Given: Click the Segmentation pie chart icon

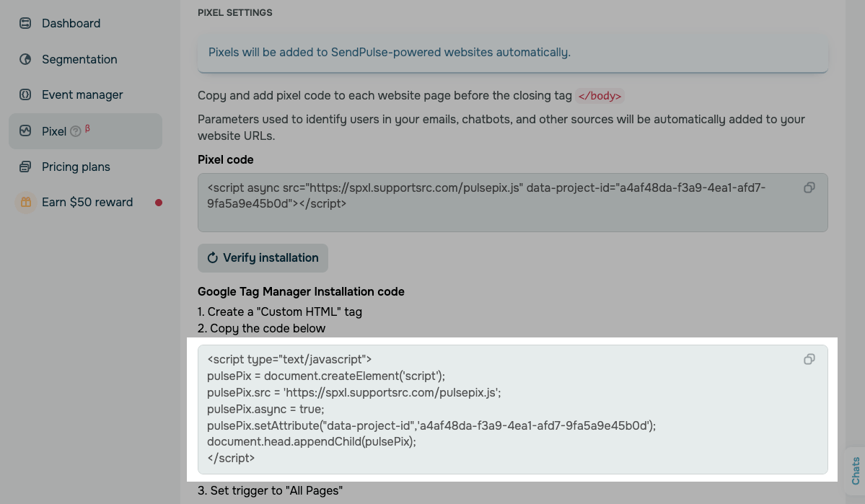Looking at the screenshot, I should point(25,59).
